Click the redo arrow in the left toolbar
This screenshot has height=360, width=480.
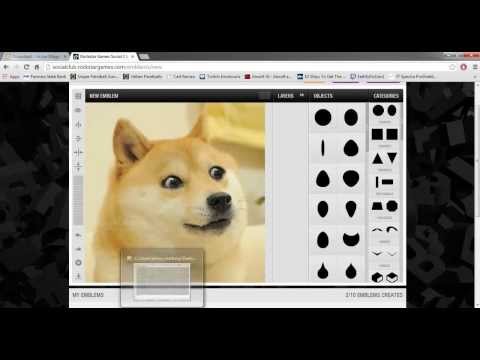[78, 249]
